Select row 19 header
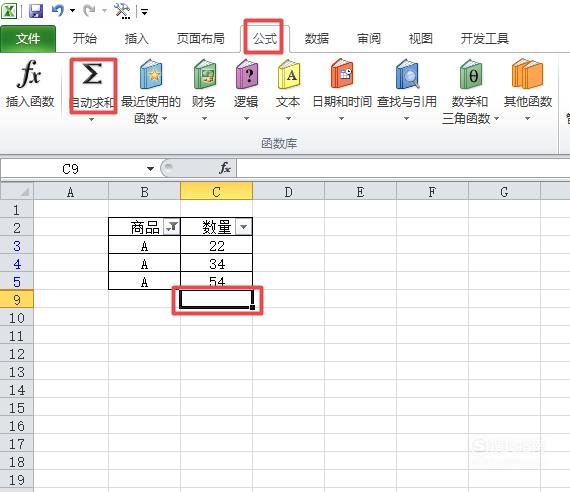The width and height of the screenshot is (570, 492). pyautogui.click(x=17, y=480)
